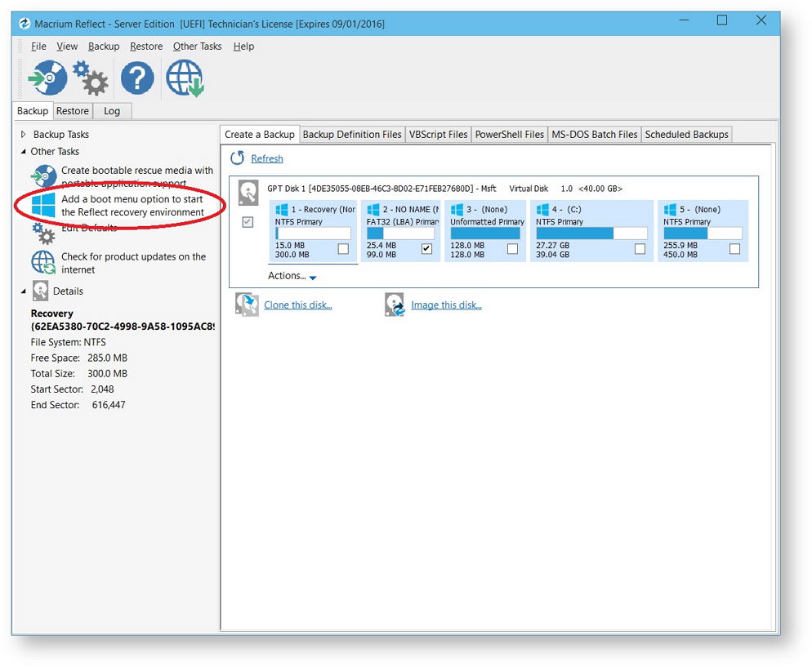This screenshot has width=812, height=667.
Task: Select the Create a Backup tab
Action: point(260,135)
